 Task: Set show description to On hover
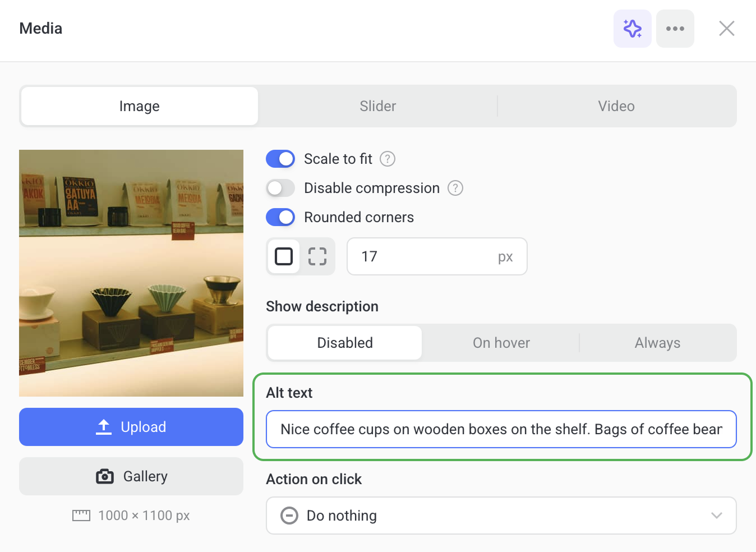501,343
